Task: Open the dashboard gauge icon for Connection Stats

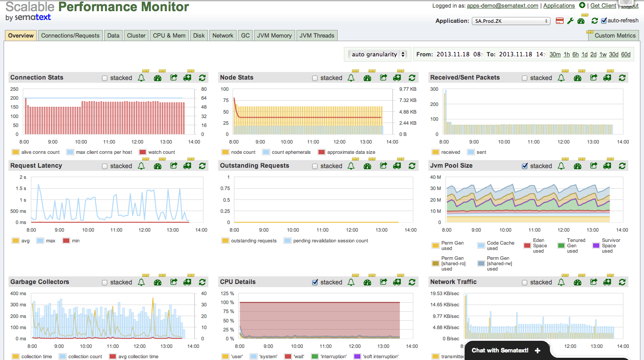Action: 157,78
